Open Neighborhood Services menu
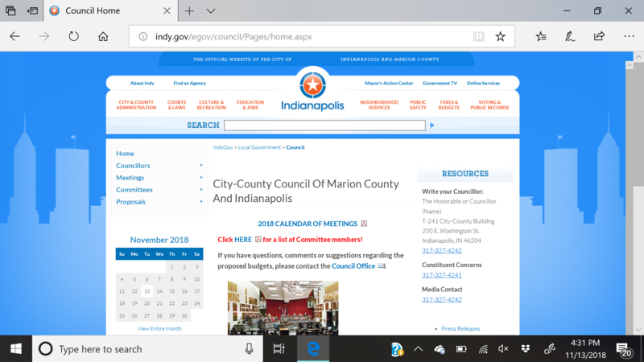This screenshot has width=644, height=362. 379,105
